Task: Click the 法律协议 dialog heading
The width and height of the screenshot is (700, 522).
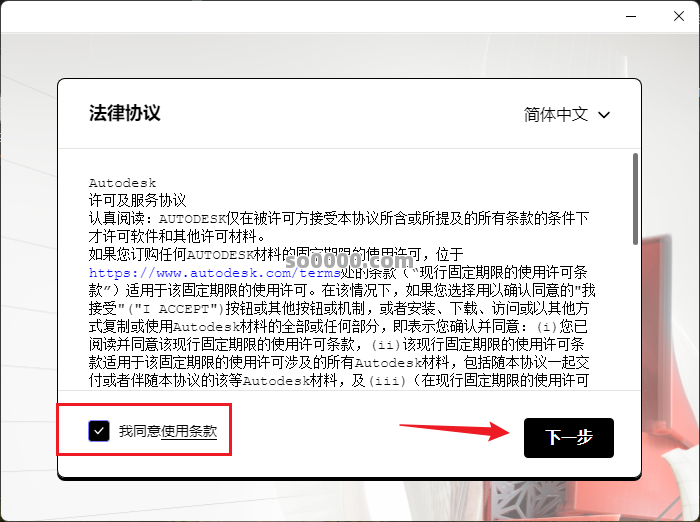Action: coord(124,113)
